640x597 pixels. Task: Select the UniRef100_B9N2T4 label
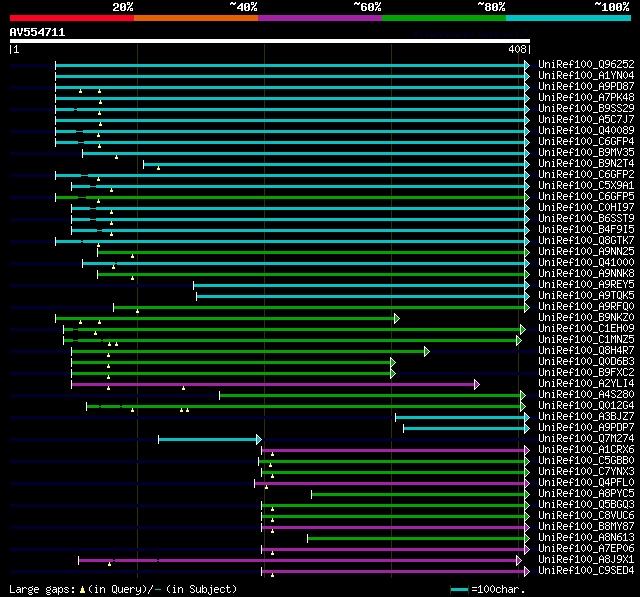coord(586,164)
